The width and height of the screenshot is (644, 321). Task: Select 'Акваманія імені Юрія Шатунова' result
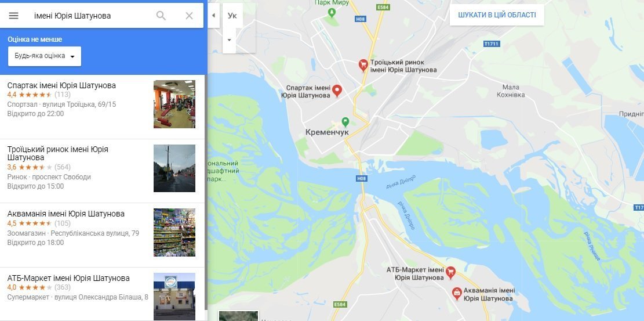point(102,236)
